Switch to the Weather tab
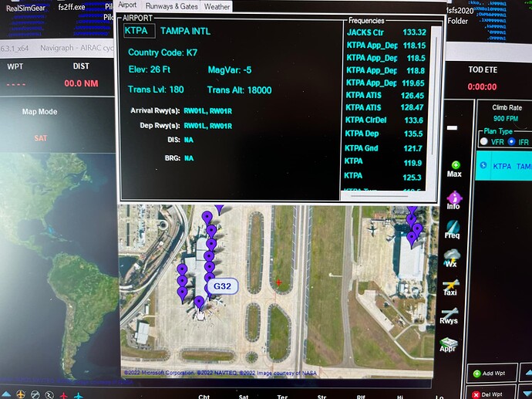This screenshot has width=532, height=399. click(217, 6)
